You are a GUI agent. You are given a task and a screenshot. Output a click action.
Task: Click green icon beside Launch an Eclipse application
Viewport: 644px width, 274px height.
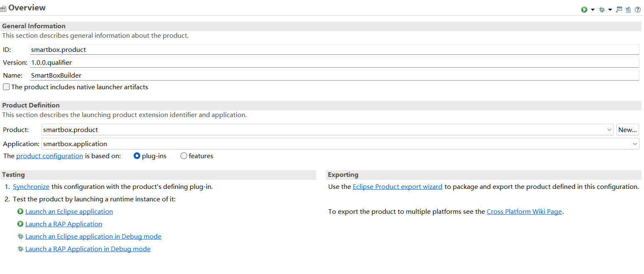point(20,212)
